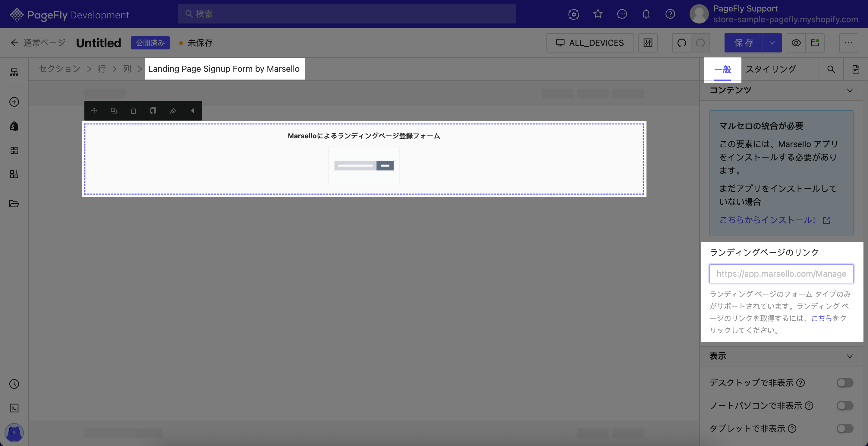The image size is (868, 446).
Task: Open the help question mark icon in header
Action: point(670,14)
